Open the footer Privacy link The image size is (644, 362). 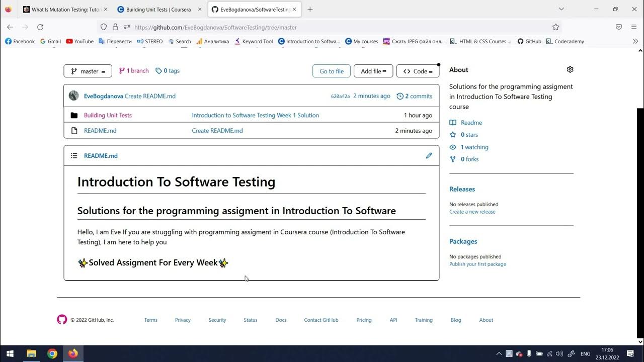[183, 320]
